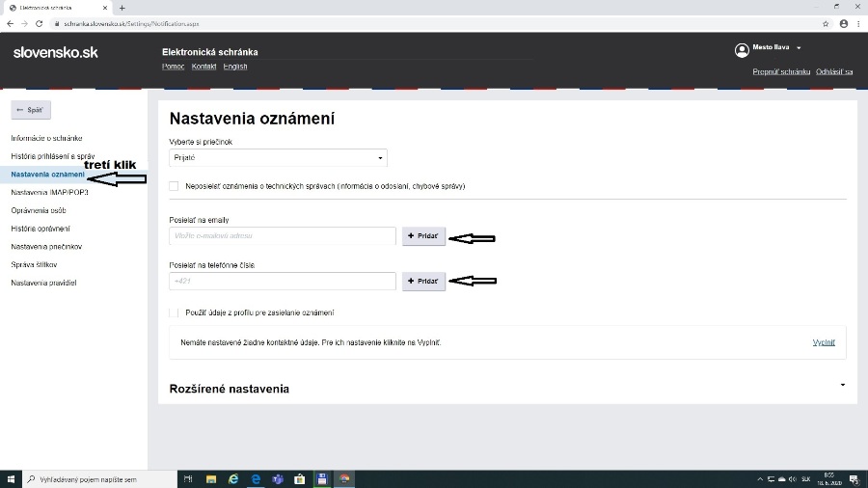
Task: Bookmark this page with the star icon
Action: [x=826, y=23]
